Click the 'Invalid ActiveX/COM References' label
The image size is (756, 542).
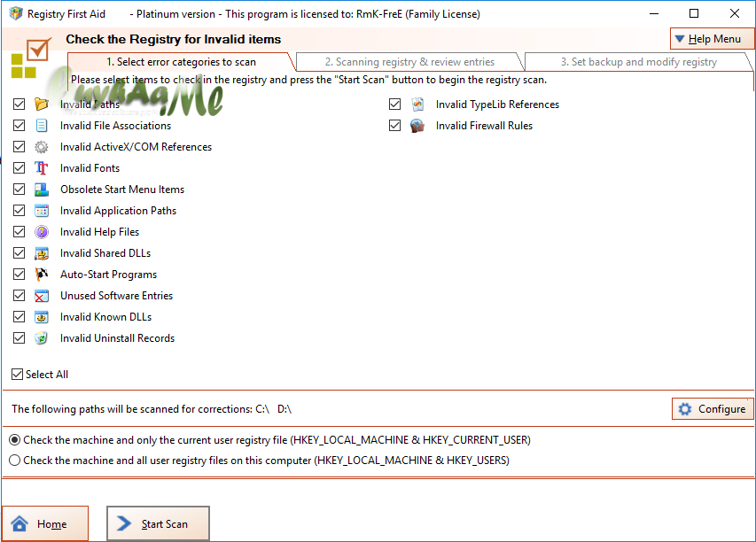[136, 147]
